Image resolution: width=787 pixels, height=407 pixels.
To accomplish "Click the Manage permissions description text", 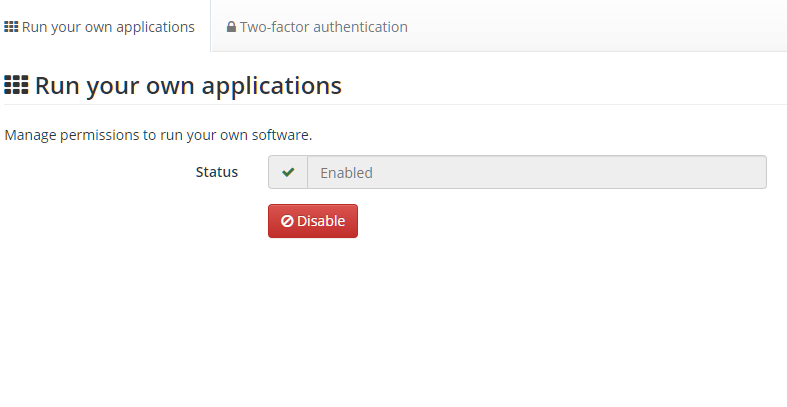I will tap(158, 134).
